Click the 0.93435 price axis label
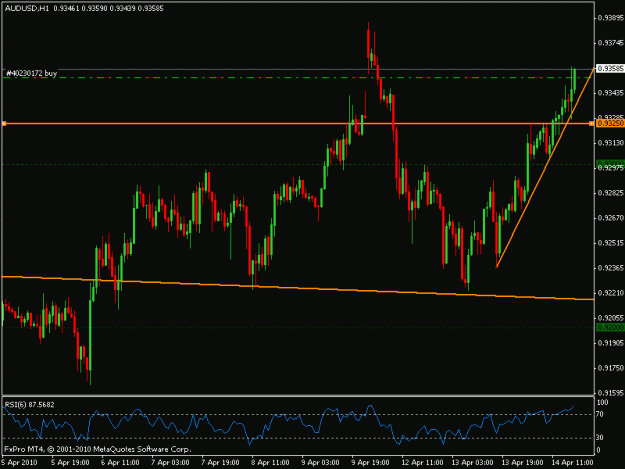Image resolution: width=625 pixels, height=469 pixels. click(610, 93)
